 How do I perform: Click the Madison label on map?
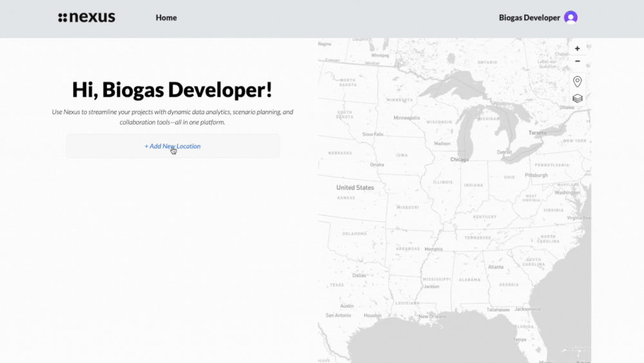(442, 144)
